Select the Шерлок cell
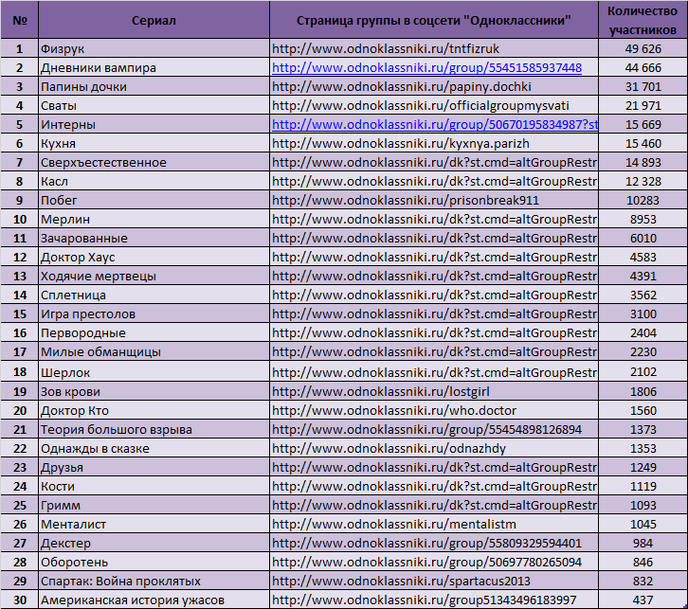The image size is (688, 609). 154,372
